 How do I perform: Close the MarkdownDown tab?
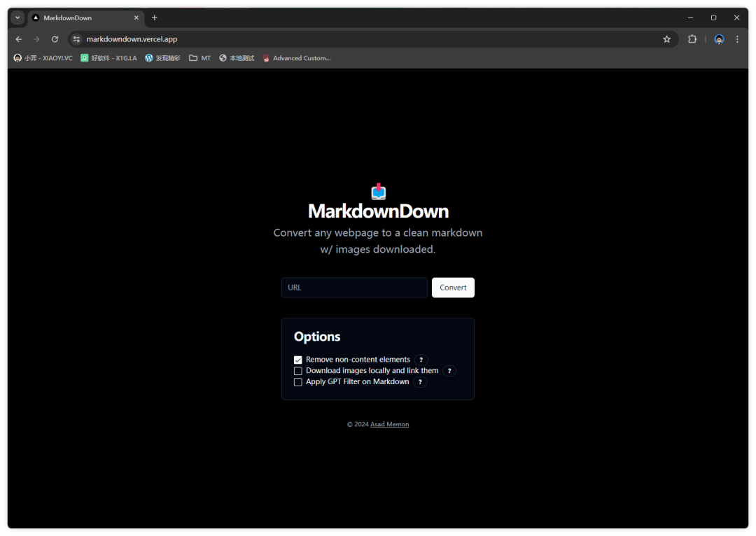tap(136, 17)
